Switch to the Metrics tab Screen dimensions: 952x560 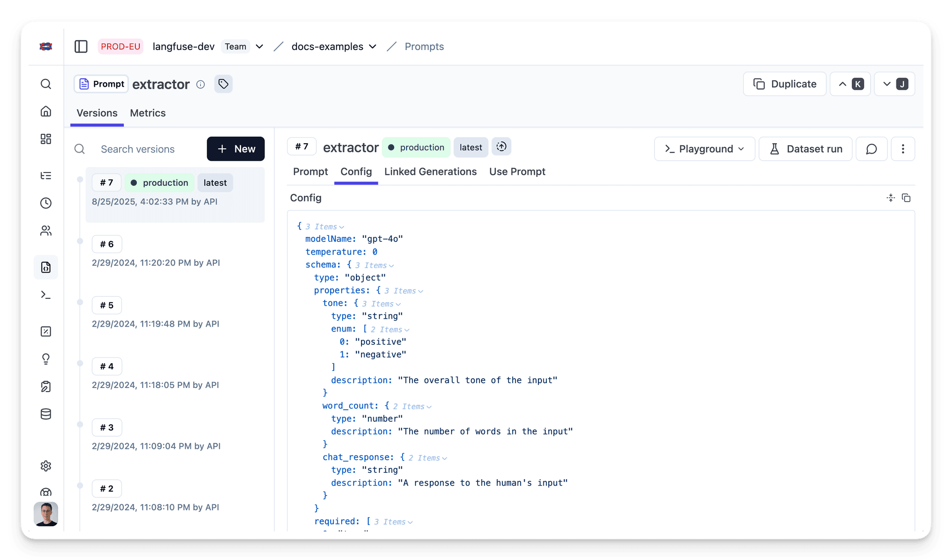(x=148, y=113)
